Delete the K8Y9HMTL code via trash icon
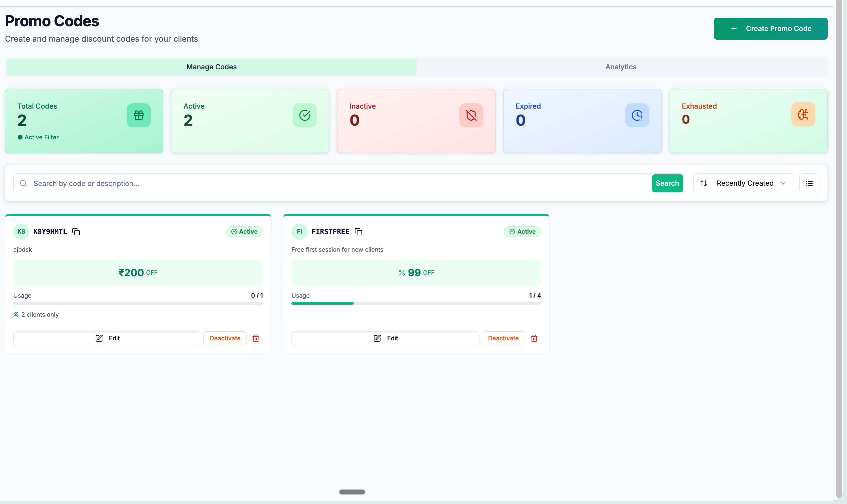This screenshot has width=847, height=504. point(256,338)
